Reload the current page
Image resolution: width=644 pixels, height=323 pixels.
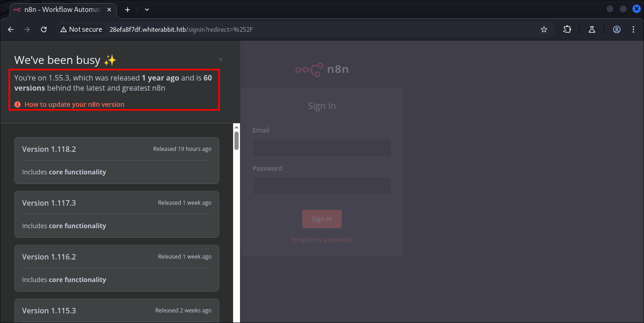pos(44,29)
